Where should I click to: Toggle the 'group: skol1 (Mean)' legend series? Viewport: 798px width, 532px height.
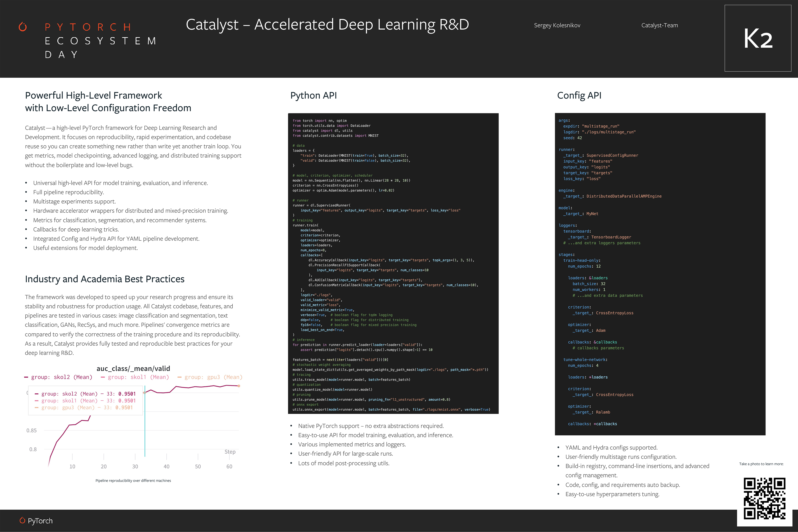tap(138, 377)
